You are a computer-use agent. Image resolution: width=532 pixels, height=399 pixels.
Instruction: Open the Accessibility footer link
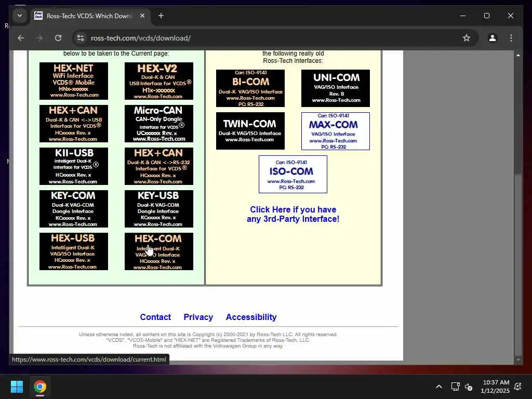(251, 317)
